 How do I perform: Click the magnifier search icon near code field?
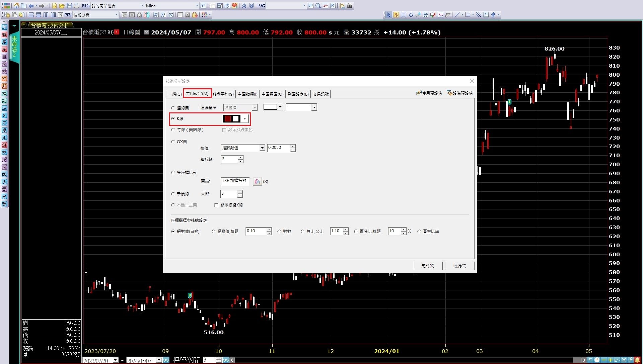[318, 6]
